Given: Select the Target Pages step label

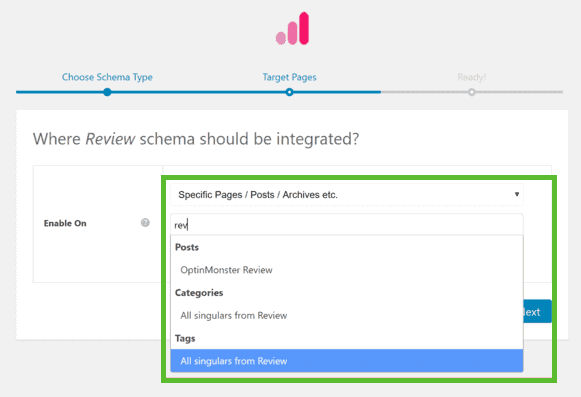Looking at the screenshot, I should pyautogui.click(x=289, y=77).
